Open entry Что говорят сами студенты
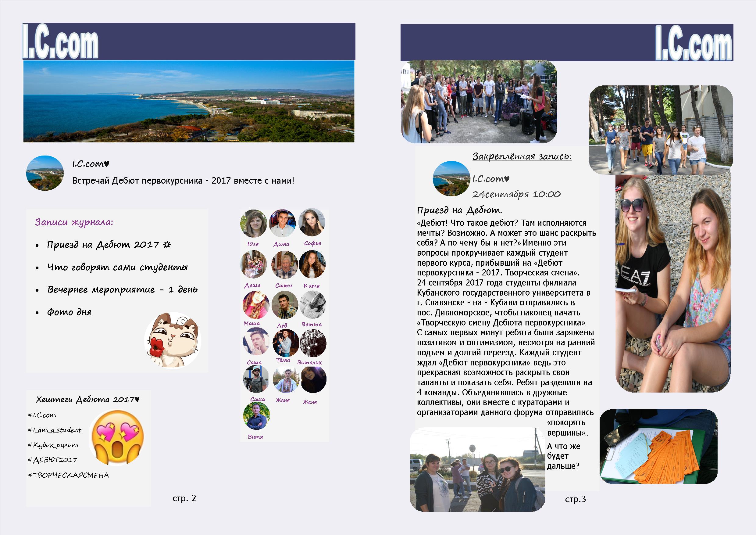The width and height of the screenshot is (756, 535). point(117,267)
